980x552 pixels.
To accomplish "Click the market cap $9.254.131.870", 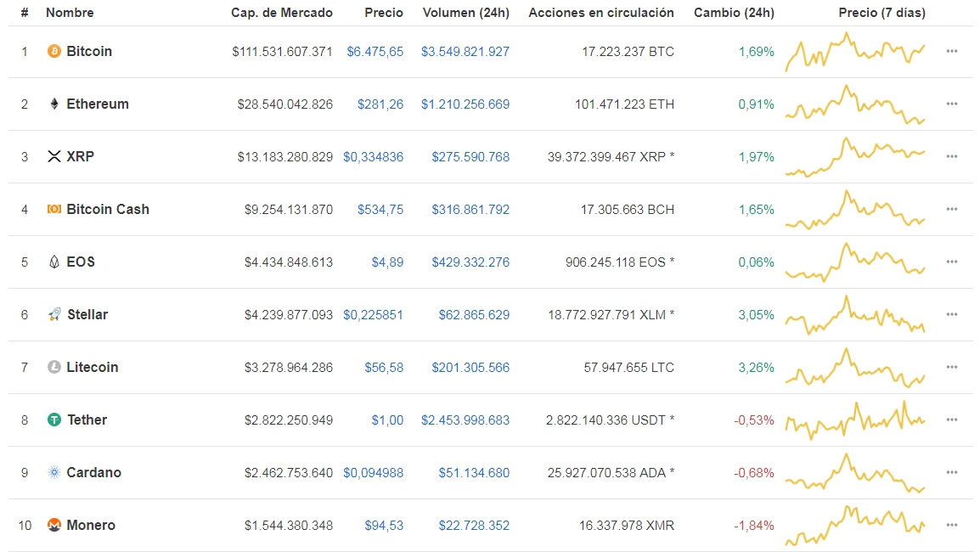I will [288, 209].
